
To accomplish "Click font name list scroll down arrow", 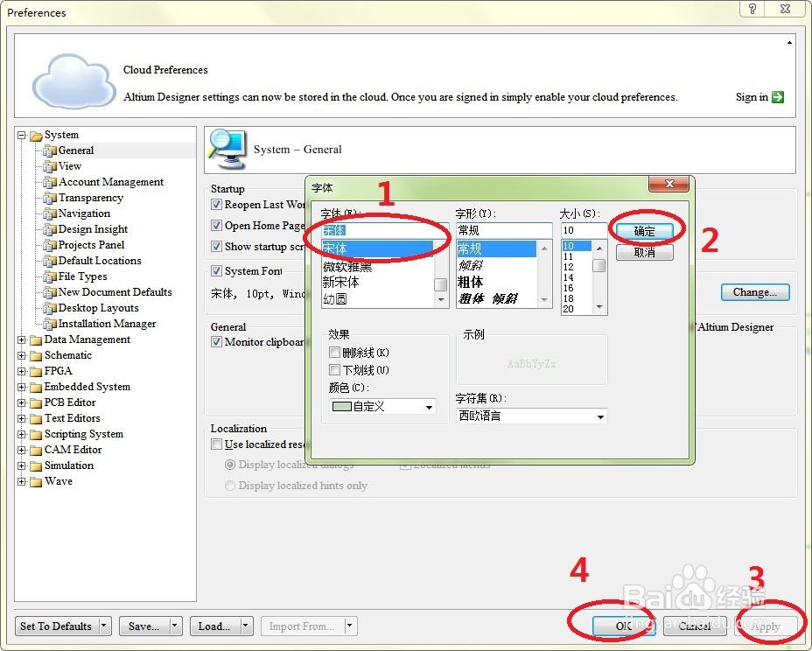I will point(441,299).
